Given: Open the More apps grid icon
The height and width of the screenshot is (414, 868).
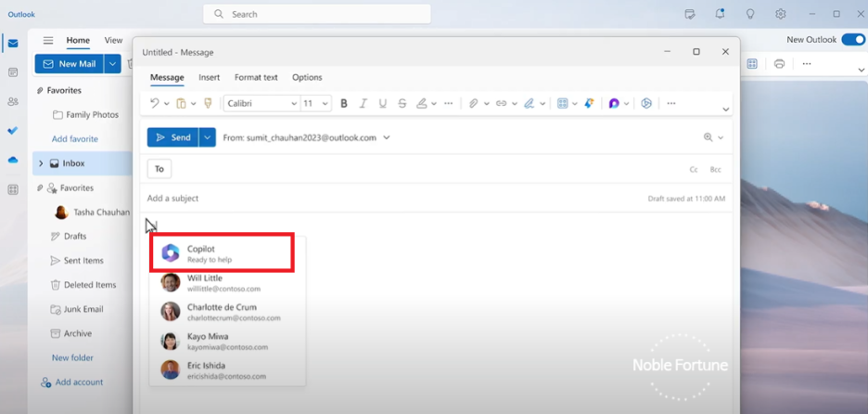Looking at the screenshot, I should click(13, 189).
